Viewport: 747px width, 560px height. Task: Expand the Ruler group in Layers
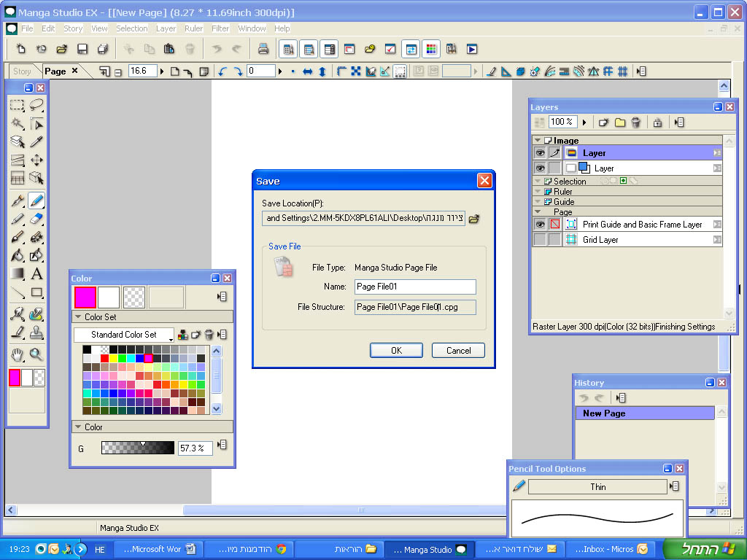pyautogui.click(x=538, y=192)
